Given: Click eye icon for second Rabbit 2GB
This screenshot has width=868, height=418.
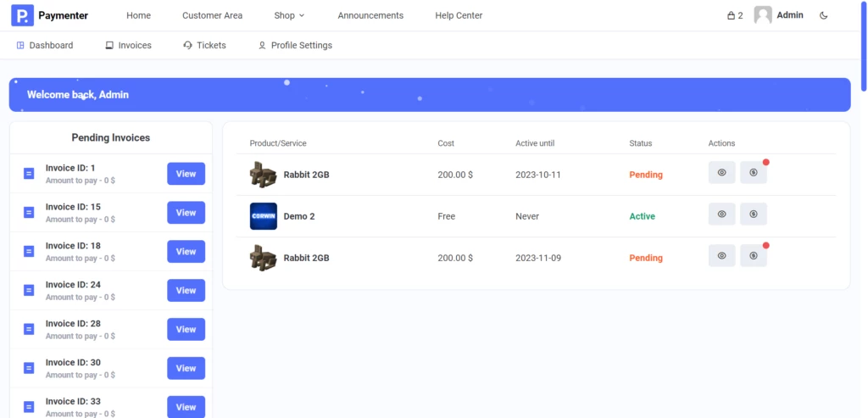Looking at the screenshot, I should tap(721, 256).
